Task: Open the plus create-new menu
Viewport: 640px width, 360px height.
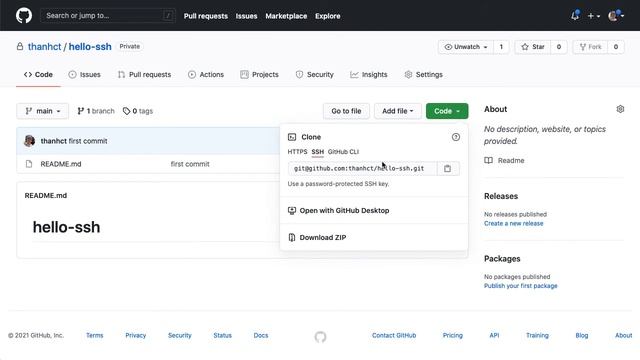Action: (x=593, y=16)
